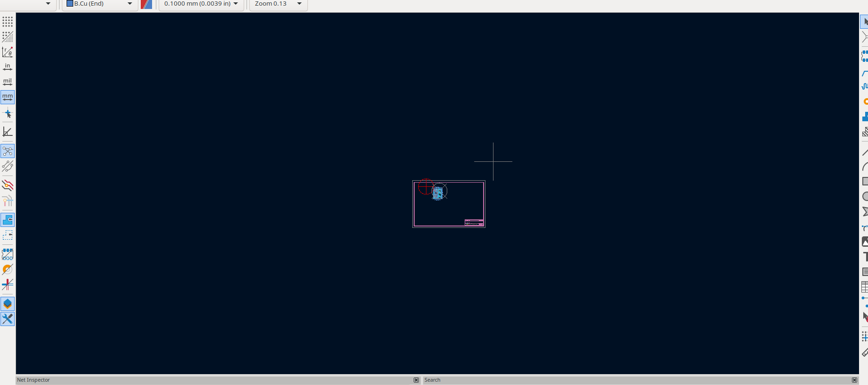Switch units to mils
The width and height of the screenshot is (868, 385).
8,82
